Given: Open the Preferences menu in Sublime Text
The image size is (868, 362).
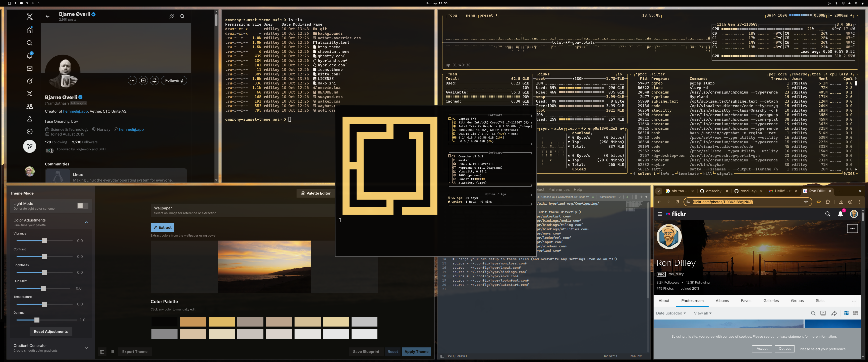Looking at the screenshot, I should pos(559,190).
